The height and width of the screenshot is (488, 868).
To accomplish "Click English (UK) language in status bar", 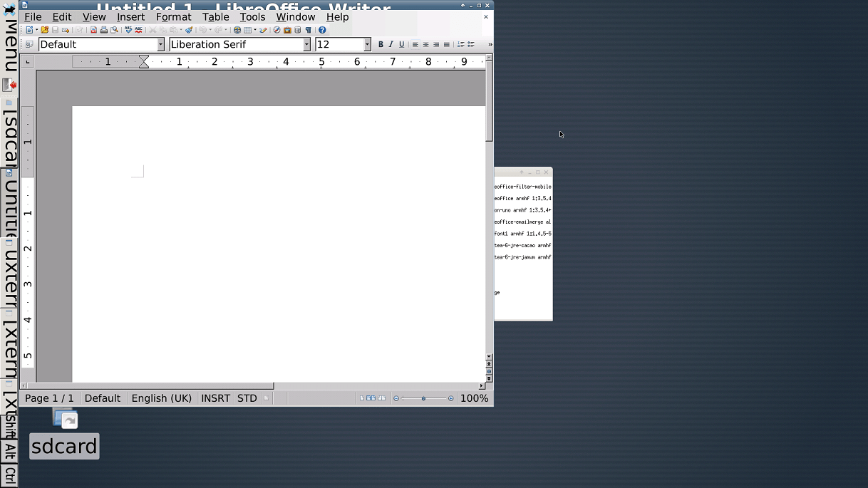I will (162, 398).
